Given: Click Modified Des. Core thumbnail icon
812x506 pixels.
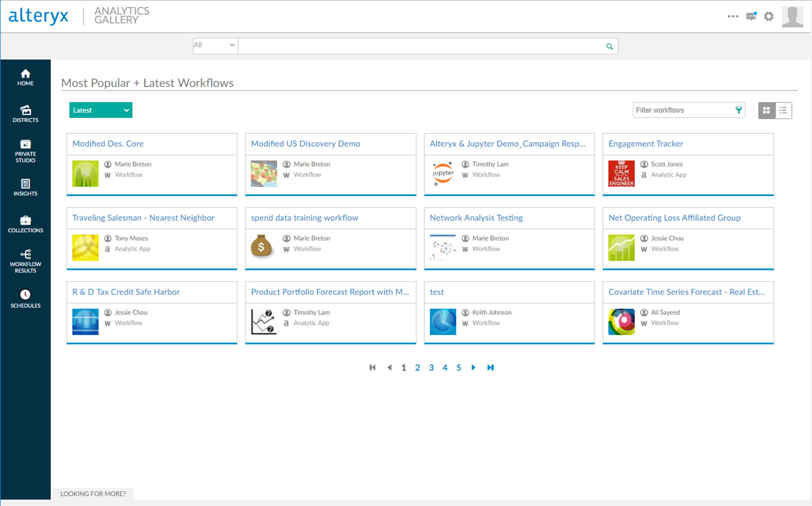Looking at the screenshot, I should tap(85, 174).
